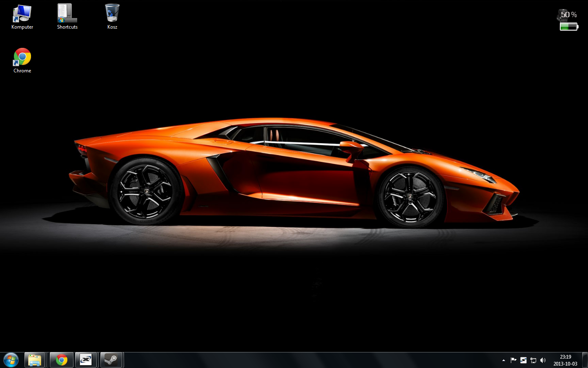Open the network connection tray icon
This screenshot has width=588, height=368.
[x=533, y=360]
